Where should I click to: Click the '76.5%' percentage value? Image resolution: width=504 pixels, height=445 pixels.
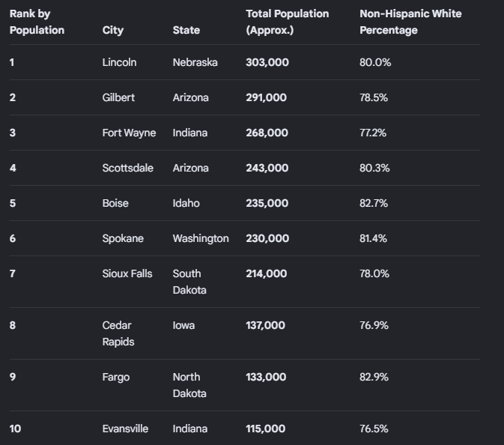coord(374,429)
